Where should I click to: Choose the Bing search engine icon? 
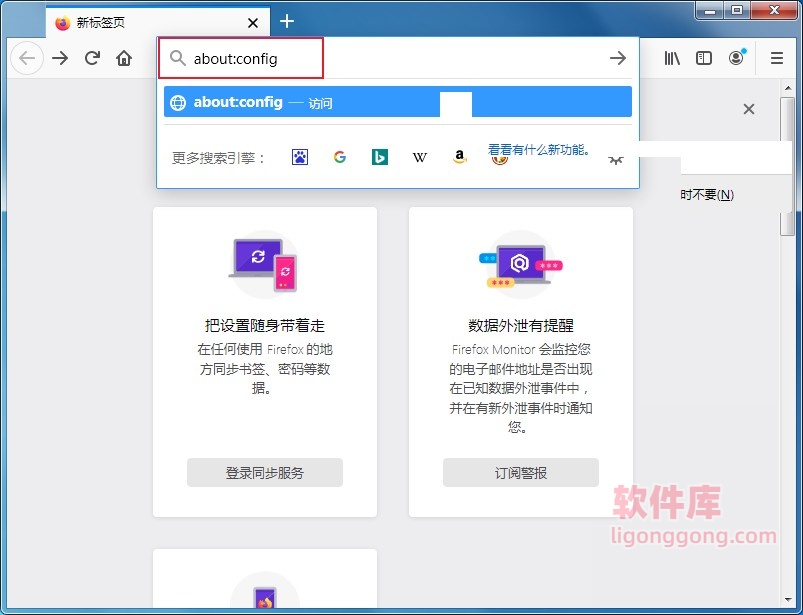coord(379,157)
